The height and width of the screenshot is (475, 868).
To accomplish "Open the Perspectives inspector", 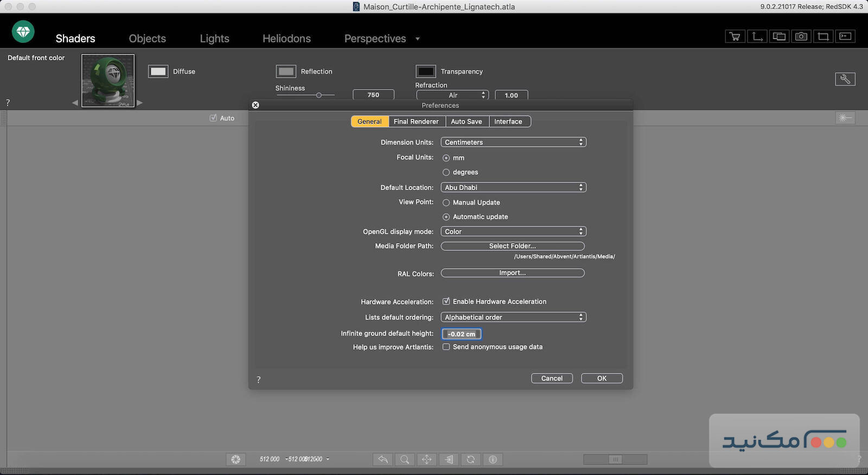I will (x=375, y=39).
